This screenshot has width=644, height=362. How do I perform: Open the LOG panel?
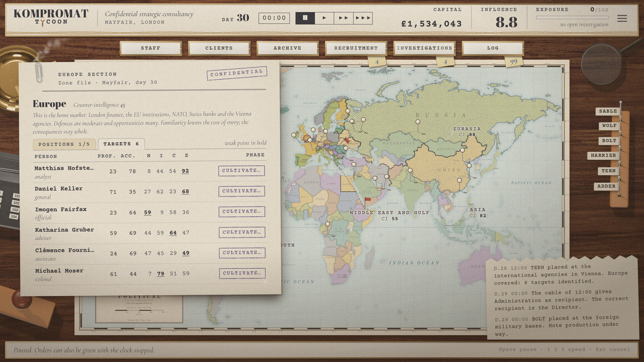point(493,48)
